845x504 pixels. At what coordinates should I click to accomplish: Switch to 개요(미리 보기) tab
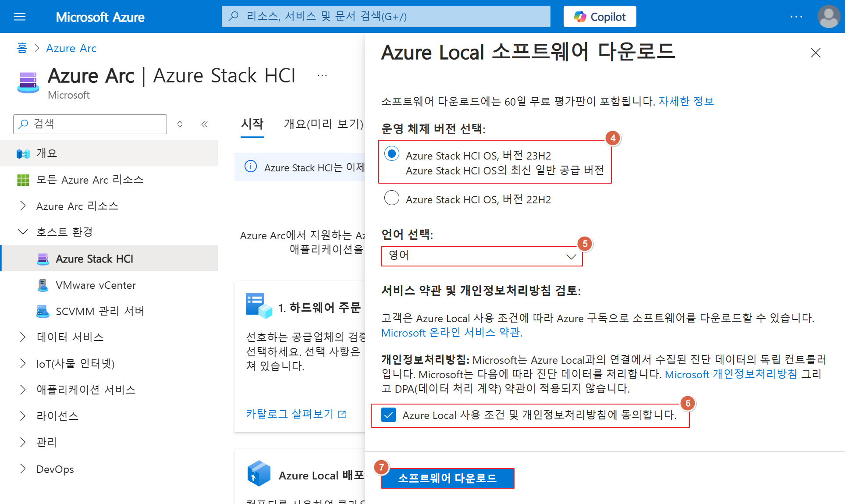tap(323, 124)
